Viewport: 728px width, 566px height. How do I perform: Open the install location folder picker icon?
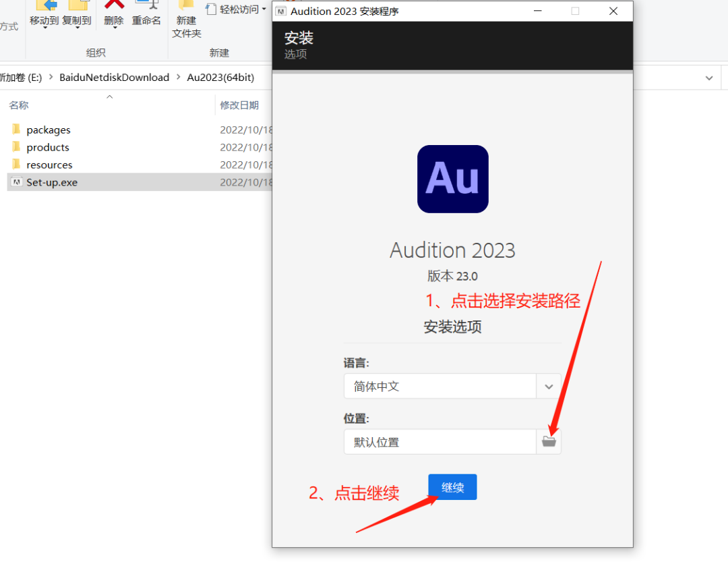(549, 441)
